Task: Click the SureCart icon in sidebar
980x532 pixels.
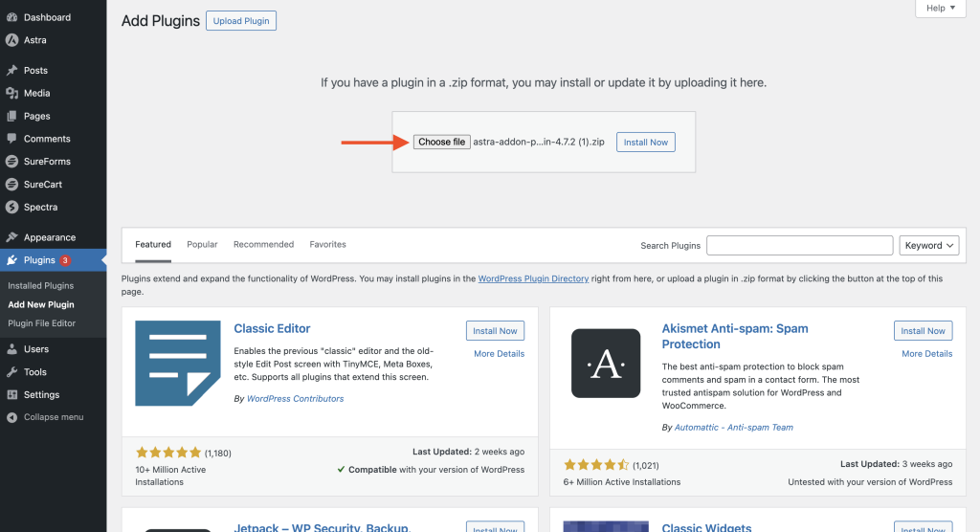Action: point(11,185)
